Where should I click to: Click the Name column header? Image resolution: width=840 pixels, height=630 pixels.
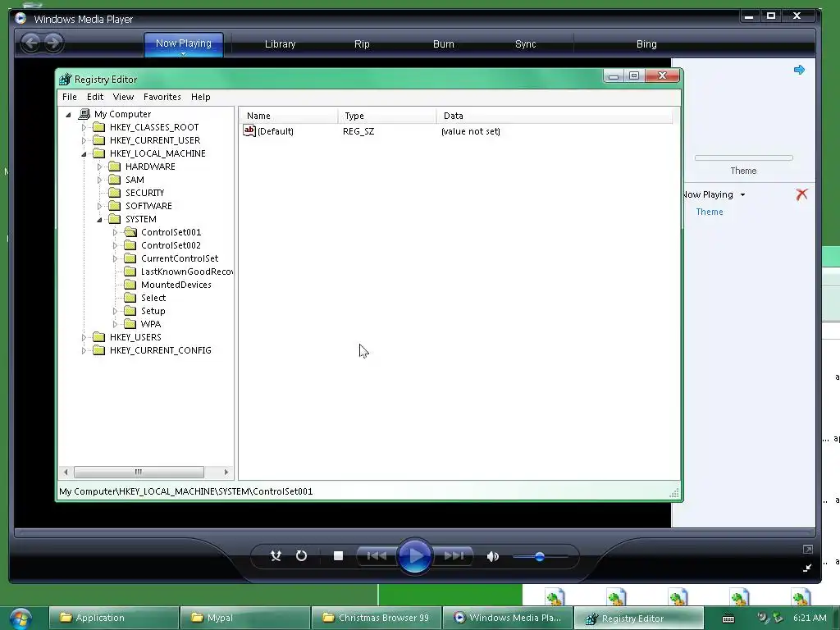[x=288, y=116]
